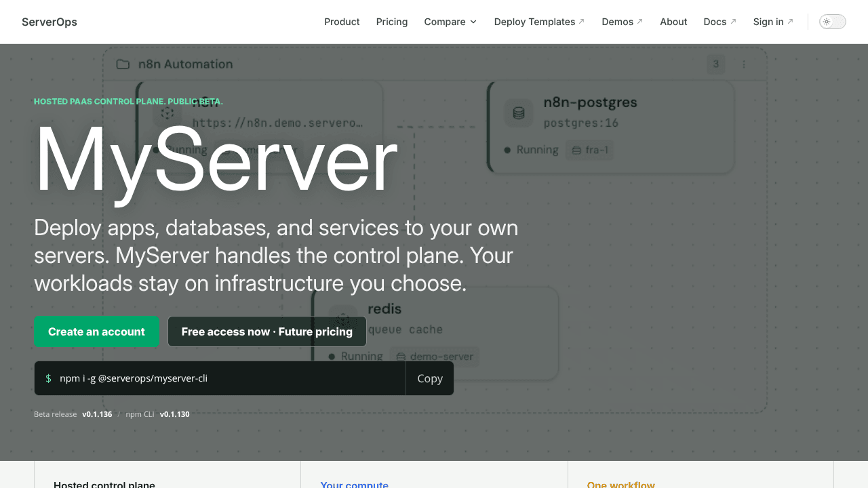Click the n8n-postgres service title
Screen dimensions: 868x488
(x=590, y=102)
